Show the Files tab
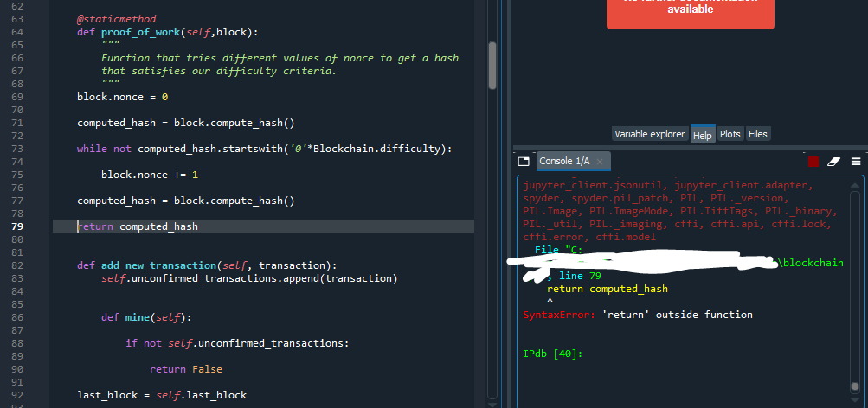868x408 pixels. tap(758, 134)
